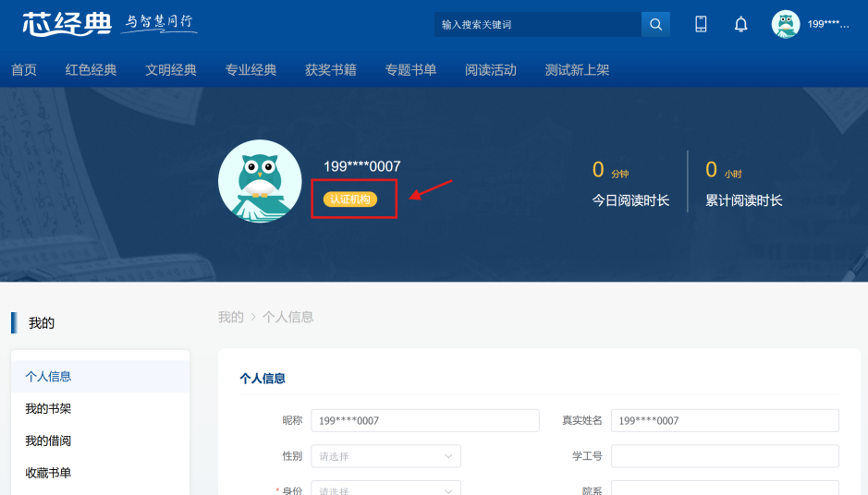Click the 学工号 input field
868x495 pixels.
tap(725, 456)
